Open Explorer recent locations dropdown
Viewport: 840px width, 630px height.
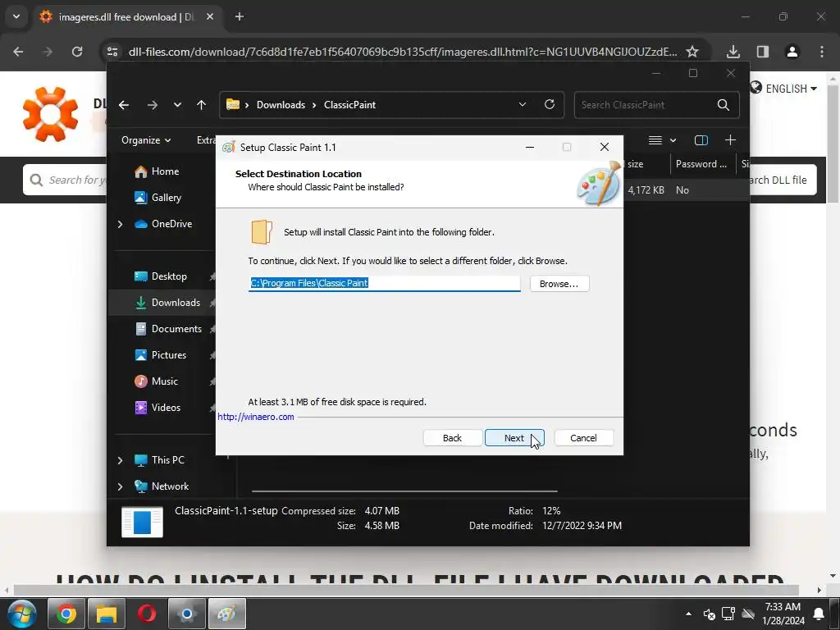coord(177,105)
